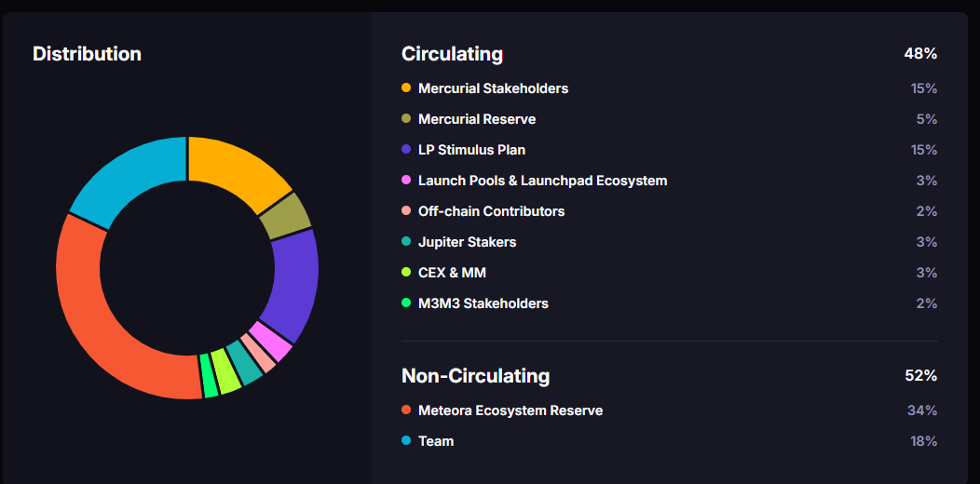Image resolution: width=980 pixels, height=484 pixels.
Task: Click the yellow Mercurial Stakeholders legend dot
Action: (406, 88)
